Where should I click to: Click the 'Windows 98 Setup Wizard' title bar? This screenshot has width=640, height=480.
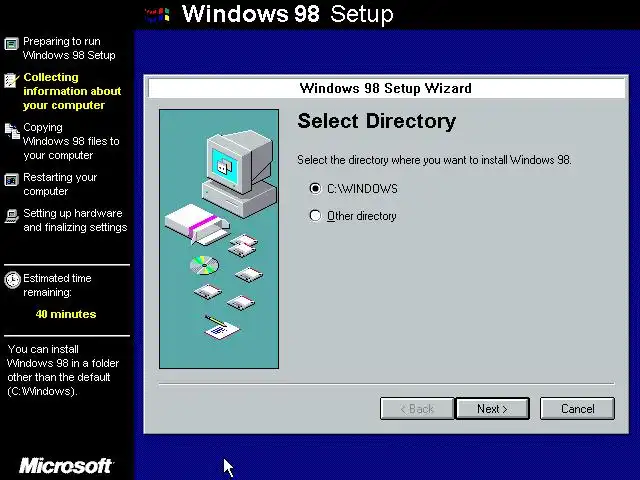pyautogui.click(x=386, y=88)
